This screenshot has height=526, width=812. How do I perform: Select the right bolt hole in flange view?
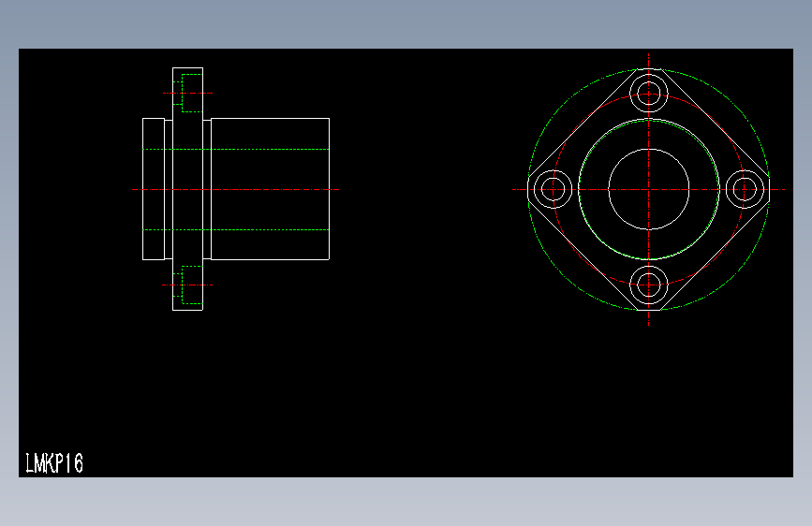pyautogui.click(x=745, y=189)
